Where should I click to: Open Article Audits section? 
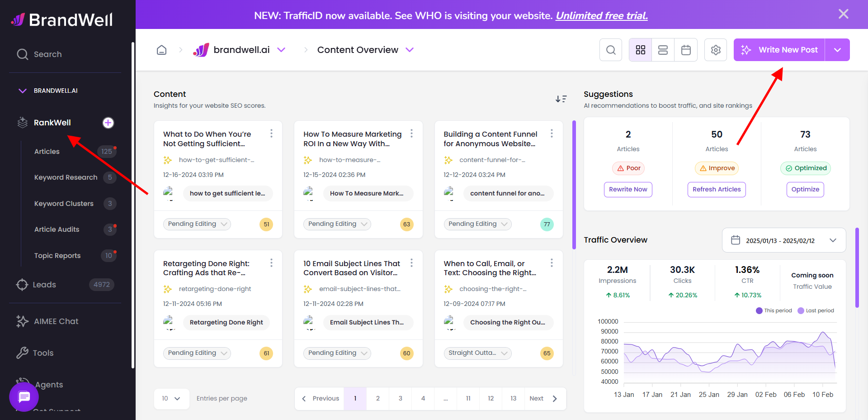point(57,229)
